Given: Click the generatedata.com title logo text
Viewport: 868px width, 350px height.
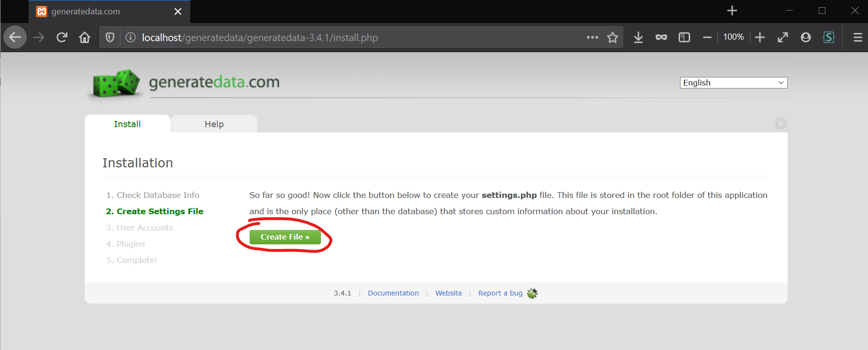Looking at the screenshot, I should pyautogui.click(x=214, y=82).
